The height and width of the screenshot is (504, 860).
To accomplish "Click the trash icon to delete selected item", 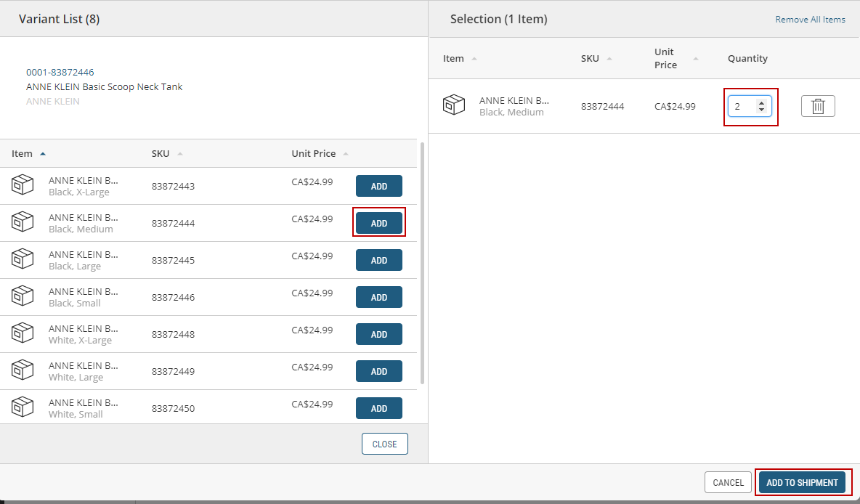I will (x=818, y=107).
